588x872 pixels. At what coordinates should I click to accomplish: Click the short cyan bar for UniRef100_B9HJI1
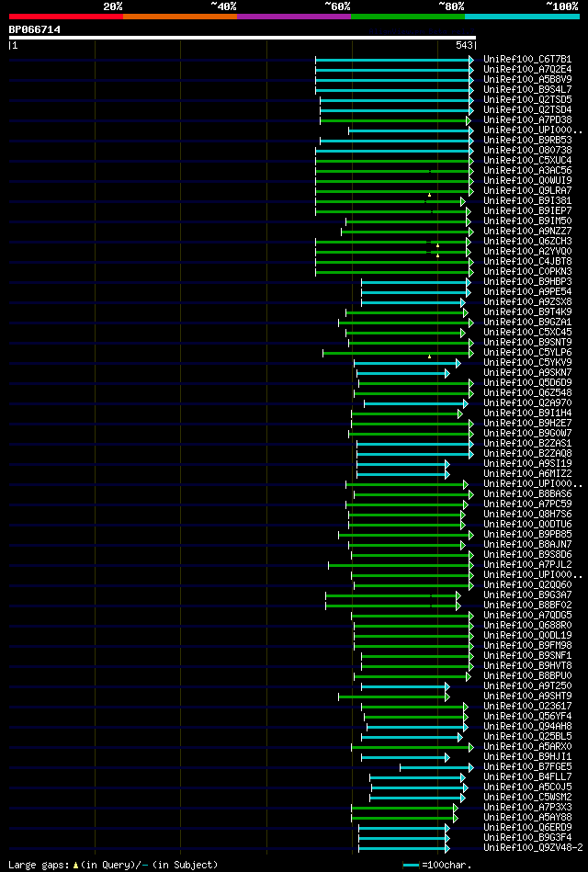click(x=405, y=757)
